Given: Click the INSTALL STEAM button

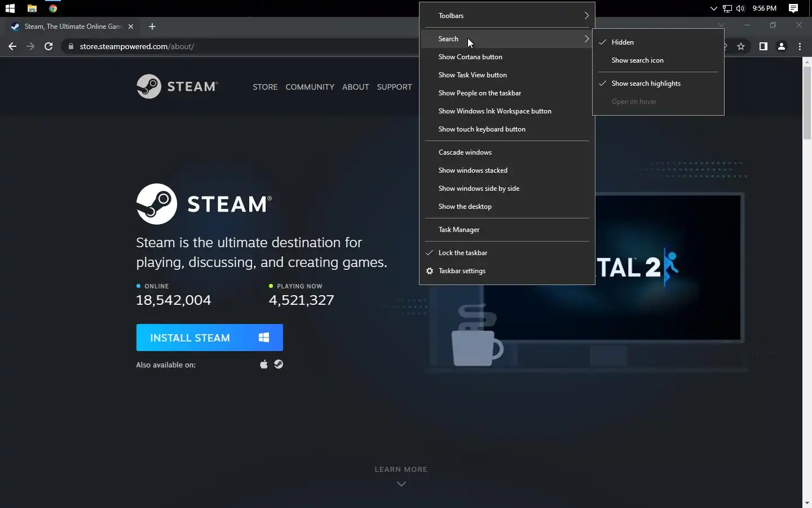Looking at the screenshot, I should click(209, 338).
